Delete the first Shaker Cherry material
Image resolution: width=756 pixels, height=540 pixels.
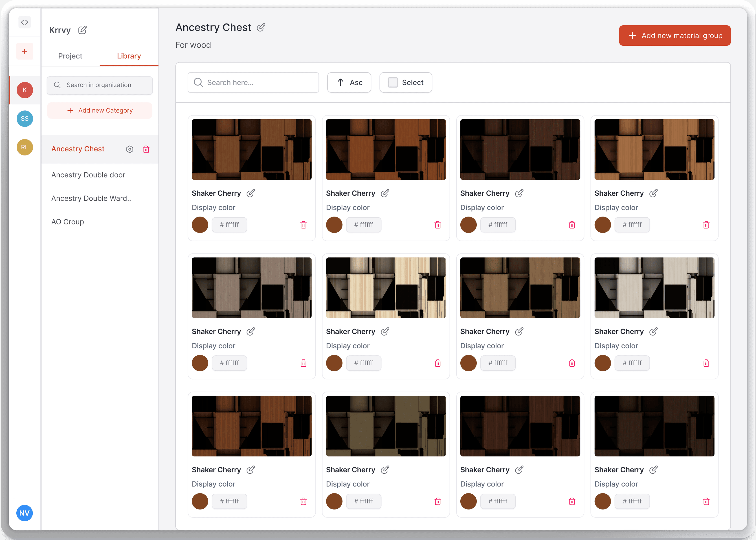[303, 225]
